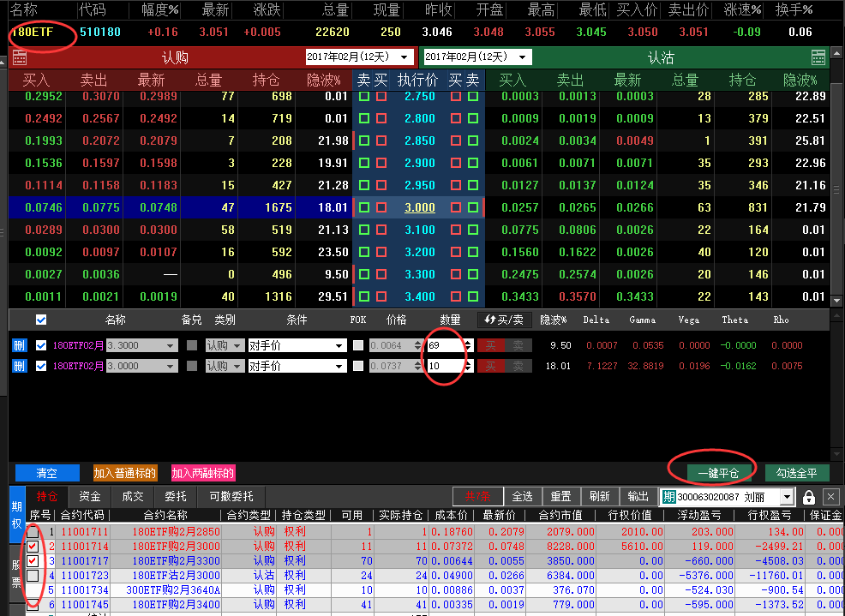Click the green put sell box for strike 3.400
Screen dimensions: 845x616
473,296
